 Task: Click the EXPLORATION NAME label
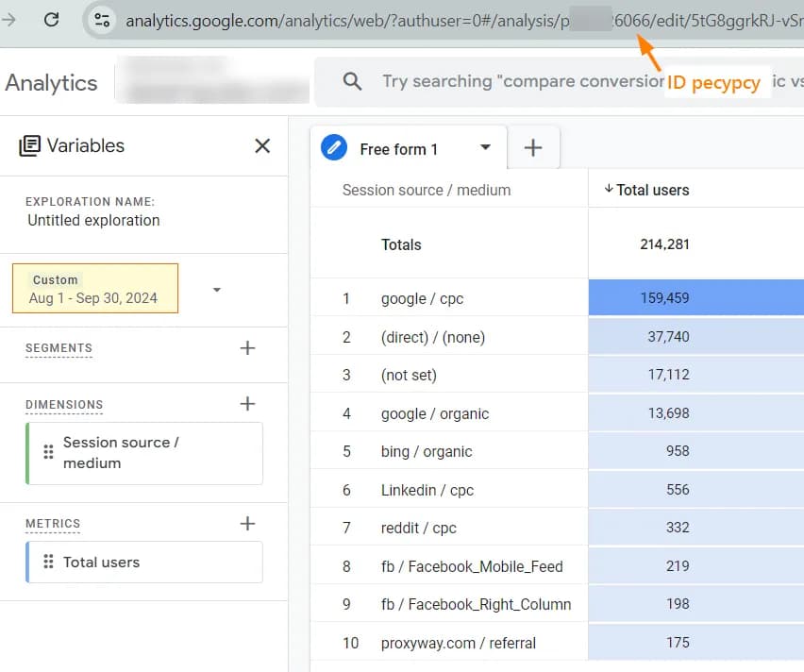tap(91, 202)
